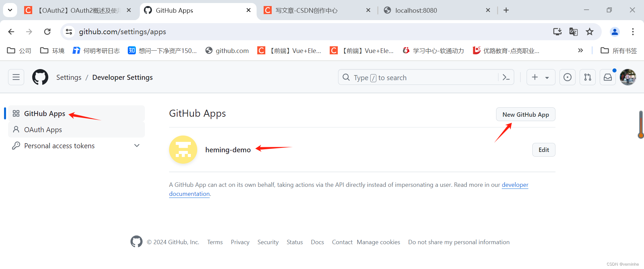
Task: Select OAuth Apps in the sidebar
Action: pyautogui.click(x=76, y=129)
